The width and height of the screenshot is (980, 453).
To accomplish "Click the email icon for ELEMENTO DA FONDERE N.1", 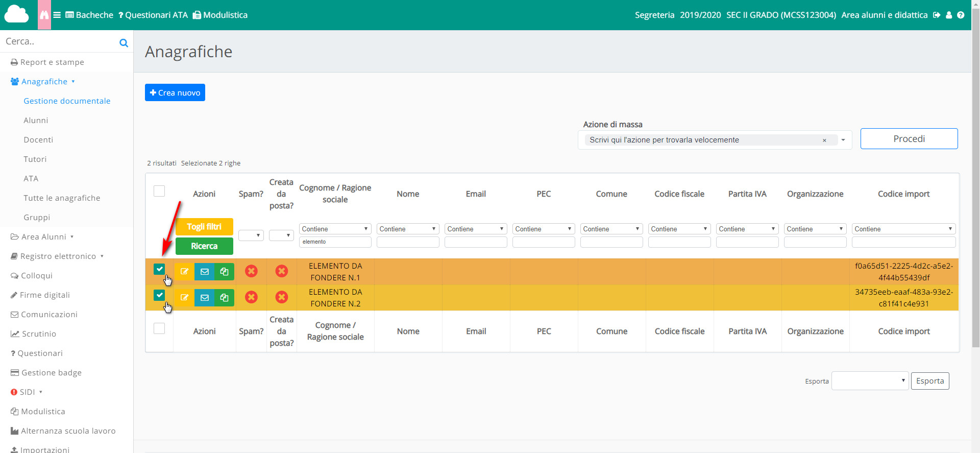I will [x=204, y=272].
